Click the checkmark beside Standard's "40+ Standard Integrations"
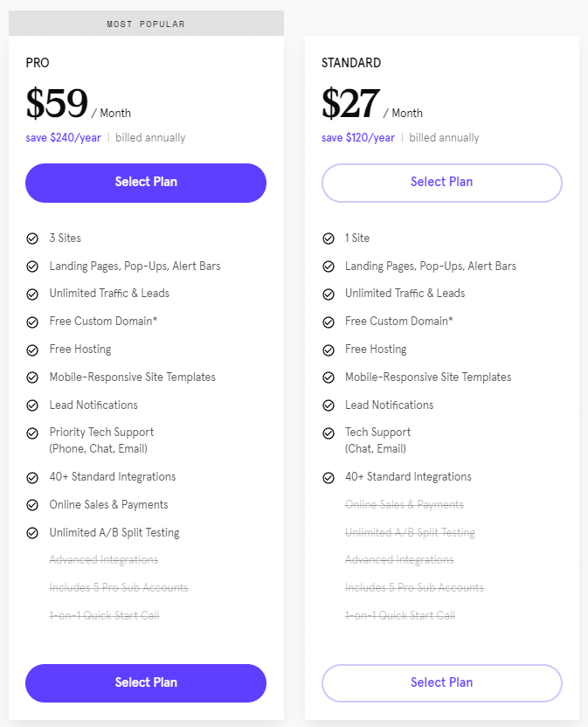588x727 pixels. pyautogui.click(x=329, y=476)
